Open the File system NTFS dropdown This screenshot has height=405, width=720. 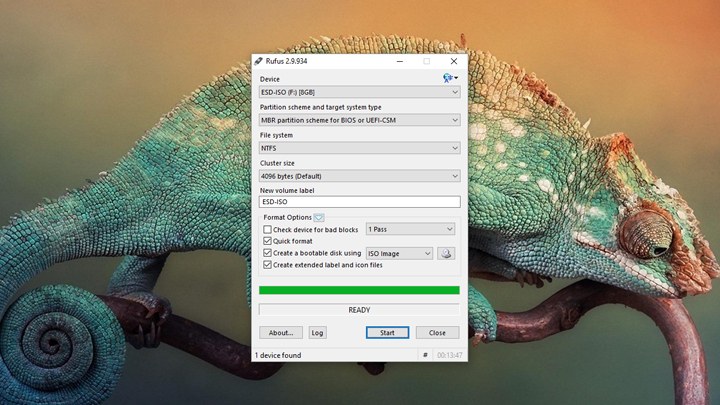point(360,148)
